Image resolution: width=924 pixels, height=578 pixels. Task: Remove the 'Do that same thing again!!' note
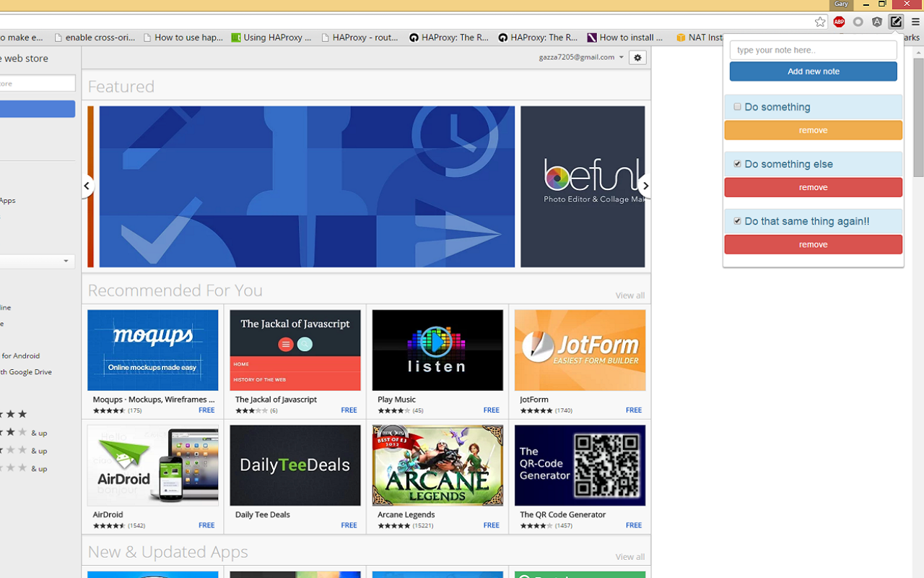(814, 244)
